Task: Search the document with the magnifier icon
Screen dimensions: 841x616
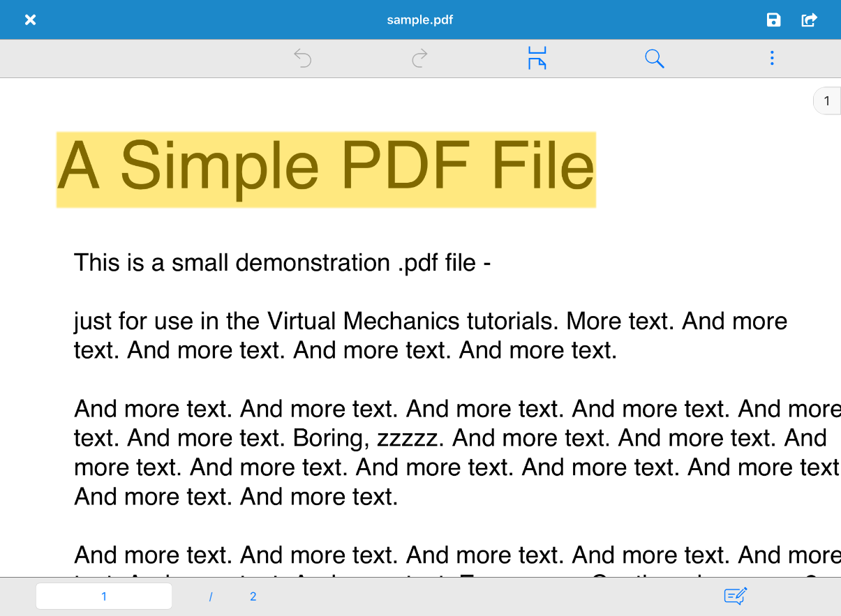Action: (654, 59)
